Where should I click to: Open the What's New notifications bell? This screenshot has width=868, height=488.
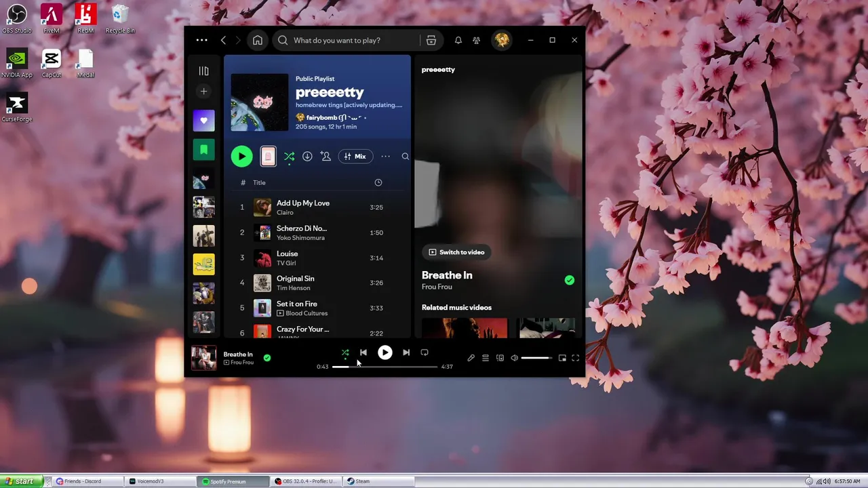[x=458, y=40]
